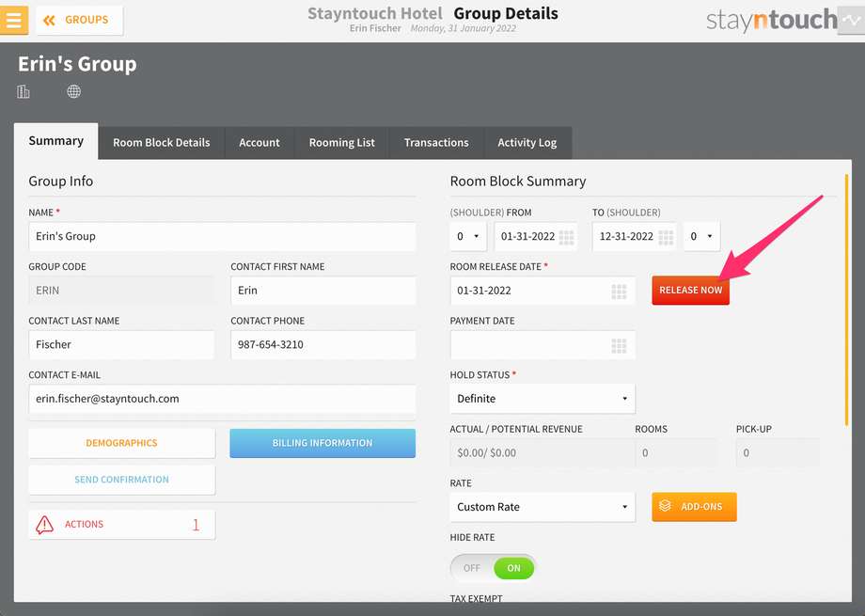The image size is (865, 616).
Task: Open the Actions button with alert
Action: tap(122, 525)
